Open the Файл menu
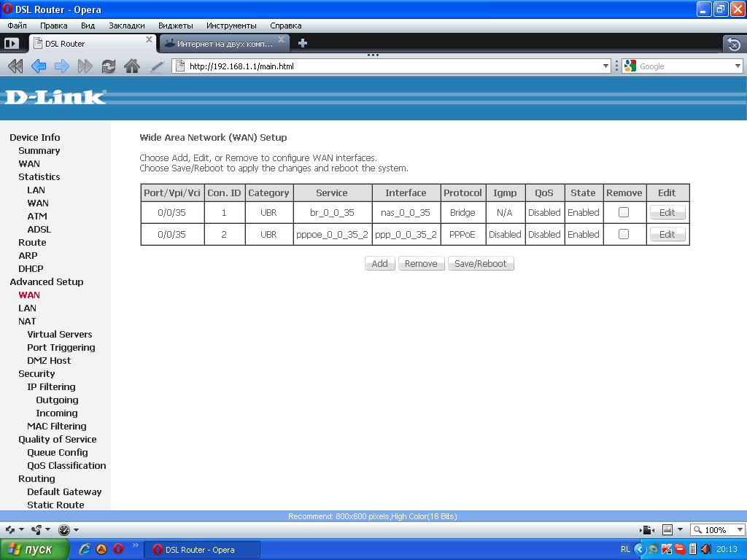Image resolution: width=747 pixels, height=560 pixels. [18, 26]
